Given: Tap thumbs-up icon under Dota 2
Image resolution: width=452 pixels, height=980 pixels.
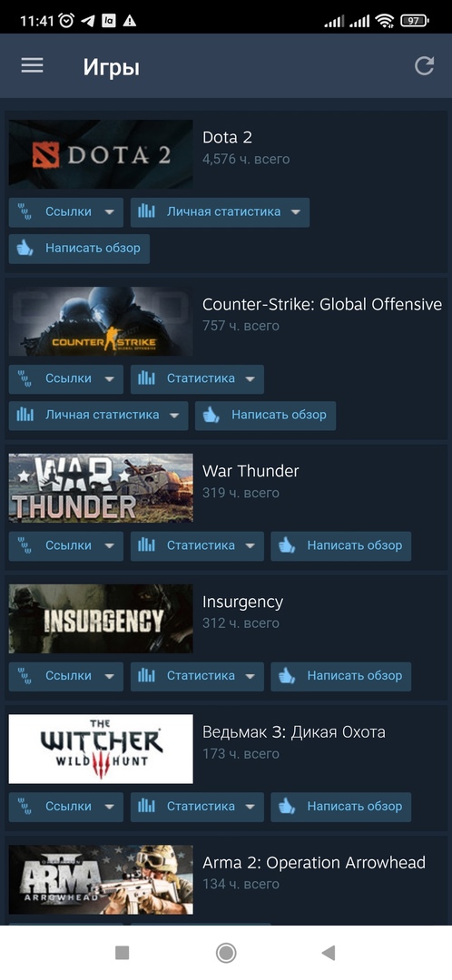Looking at the screenshot, I should pos(25,248).
